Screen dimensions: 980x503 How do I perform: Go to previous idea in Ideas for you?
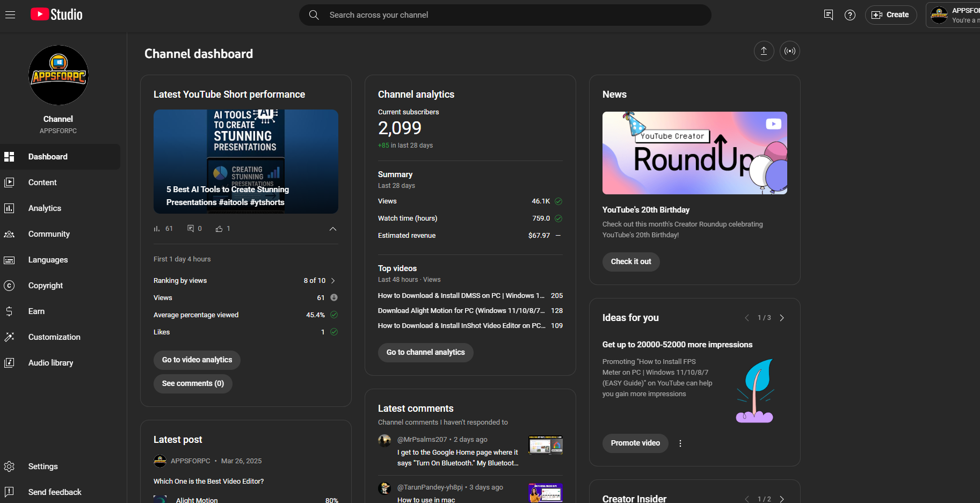pyautogui.click(x=747, y=318)
